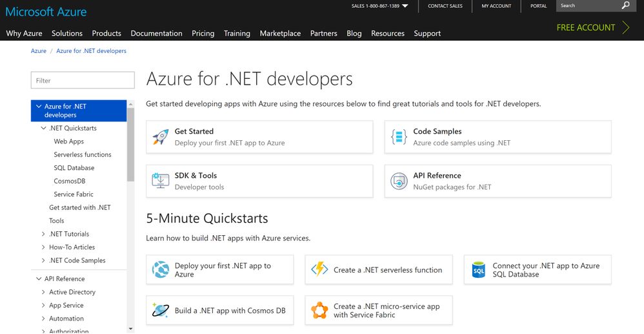Expand the Automation node

[43, 318]
